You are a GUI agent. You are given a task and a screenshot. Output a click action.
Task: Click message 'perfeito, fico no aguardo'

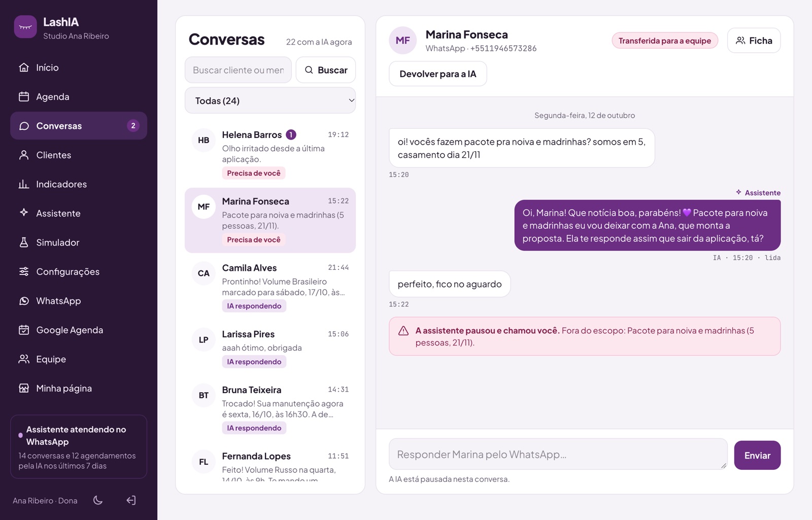pyautogui.click(x=450, y=284)
